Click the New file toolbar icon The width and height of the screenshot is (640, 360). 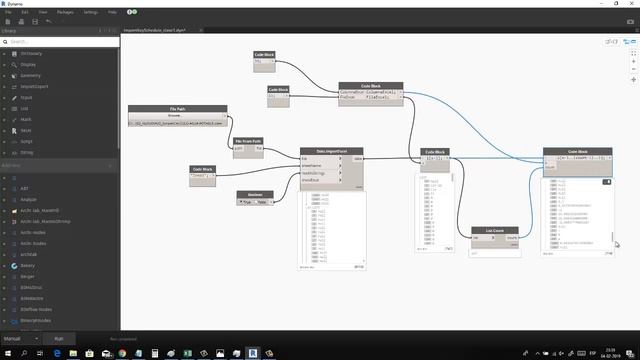(8, 22)
